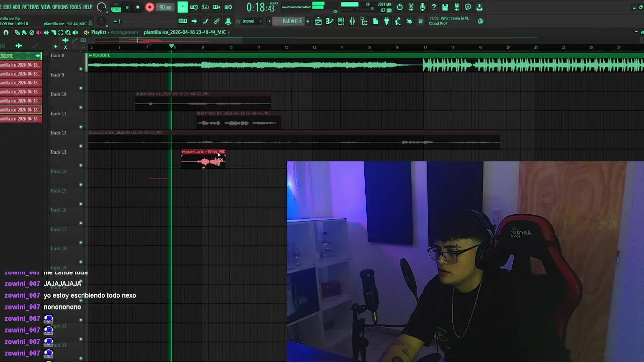Toggle loop recording button

228,7
